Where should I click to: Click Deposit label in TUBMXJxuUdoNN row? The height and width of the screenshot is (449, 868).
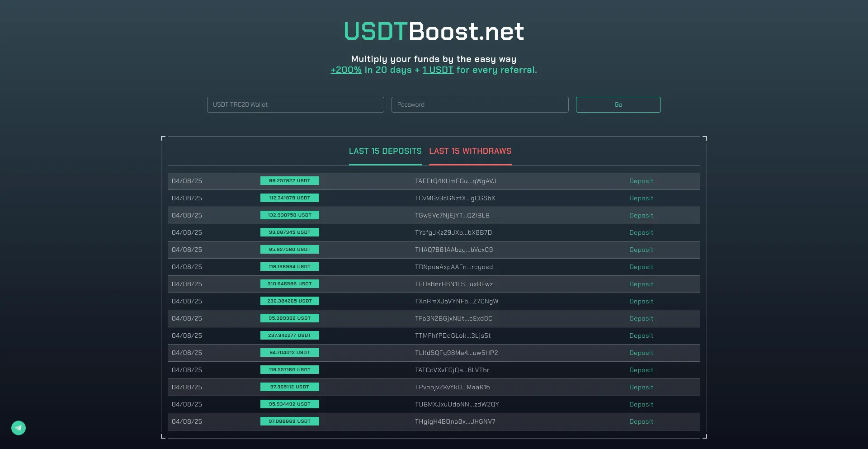pos(641,404)
